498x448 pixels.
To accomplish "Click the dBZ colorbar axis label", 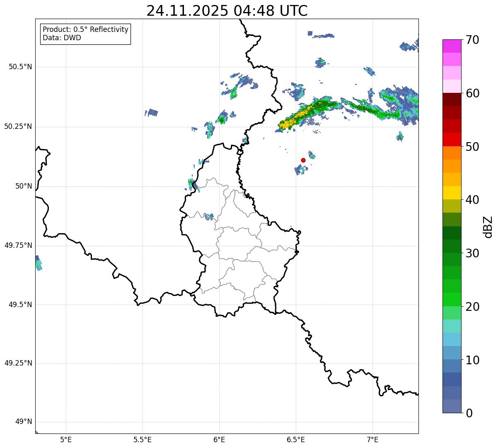I will tap(488, 226).
